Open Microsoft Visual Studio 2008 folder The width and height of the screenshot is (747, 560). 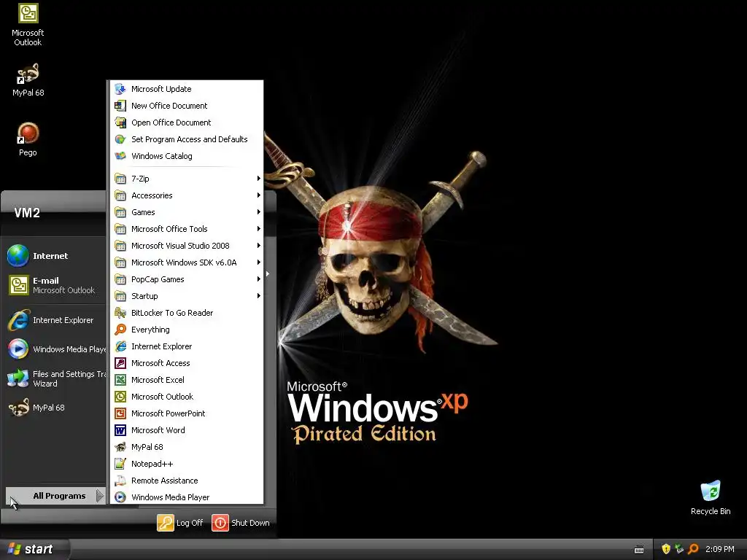tap(187, 246)
